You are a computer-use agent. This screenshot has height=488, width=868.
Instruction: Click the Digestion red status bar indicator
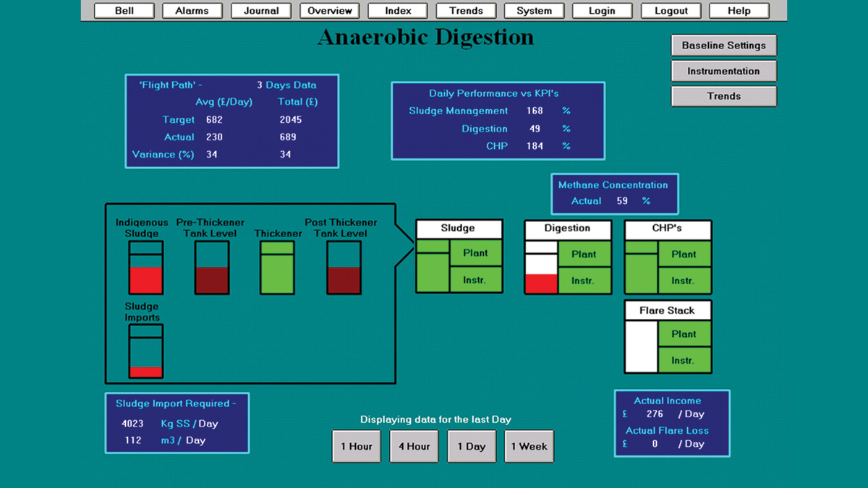pos(541,283)
